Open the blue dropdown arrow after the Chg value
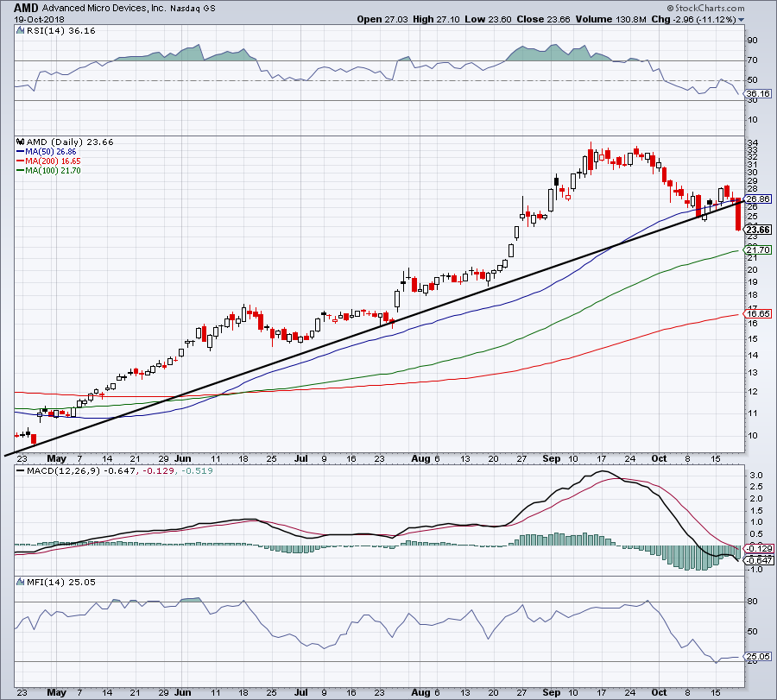The image size is (777, 700). click(x=742, y=20)
